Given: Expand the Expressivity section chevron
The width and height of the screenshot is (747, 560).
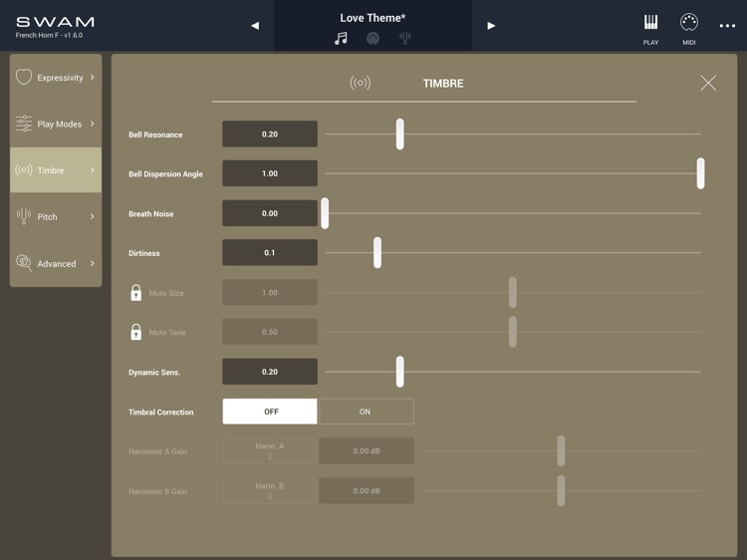Looking at the screenshot, I should [93, 77].
